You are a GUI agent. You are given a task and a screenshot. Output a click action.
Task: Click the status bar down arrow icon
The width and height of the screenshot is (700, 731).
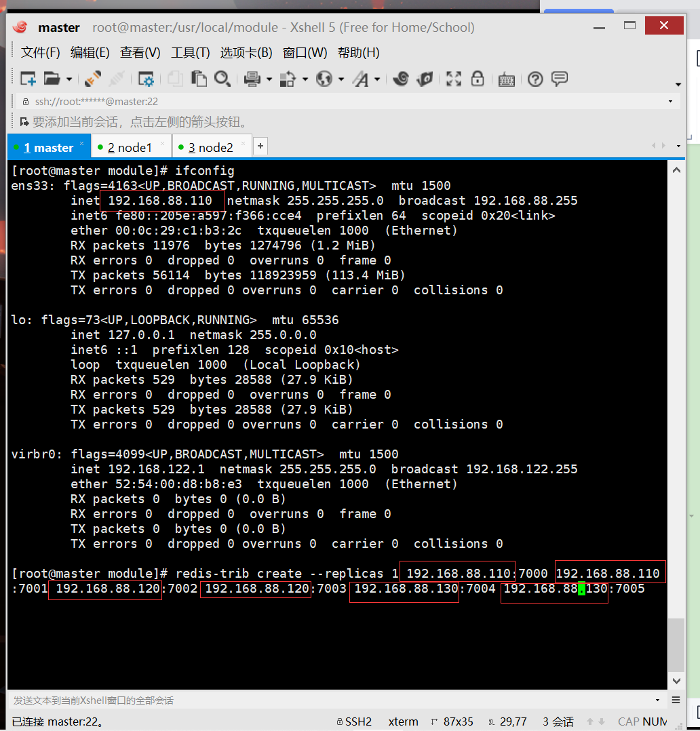pyautogui.click(x=602, y=722)
